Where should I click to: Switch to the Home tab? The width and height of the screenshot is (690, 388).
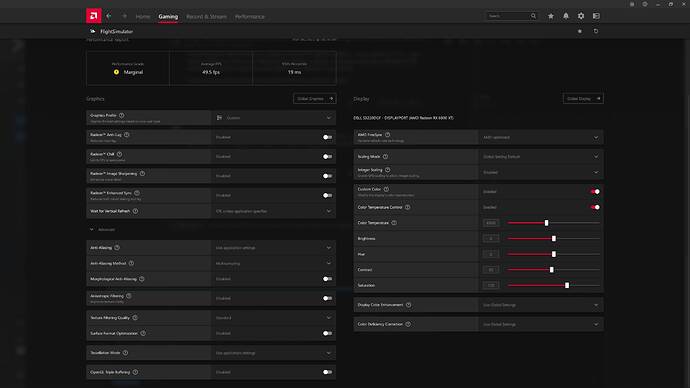143,16
